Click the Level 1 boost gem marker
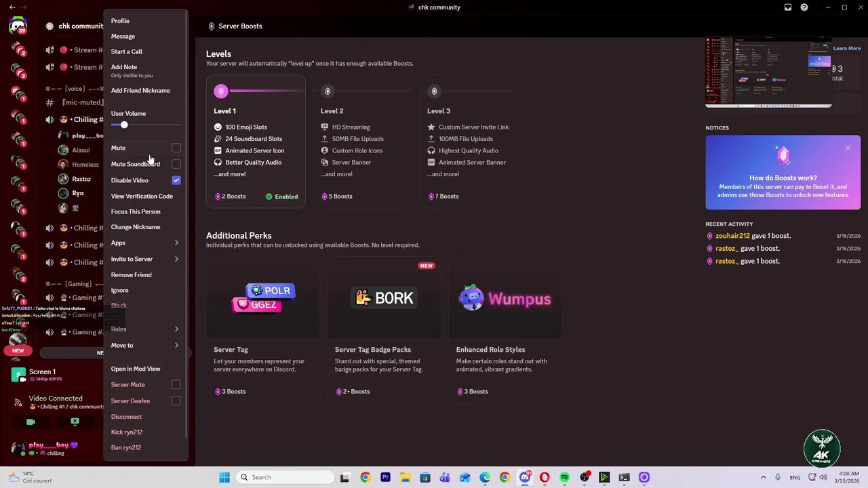 [x=221, y=91]
